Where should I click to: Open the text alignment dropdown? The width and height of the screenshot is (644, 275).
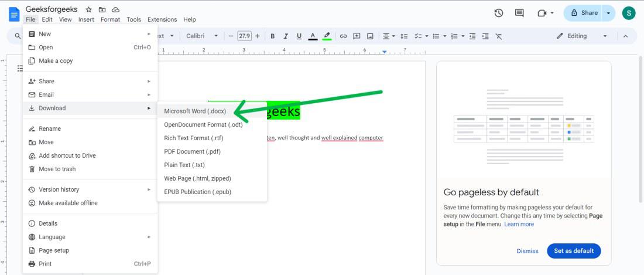pos(389,36)
